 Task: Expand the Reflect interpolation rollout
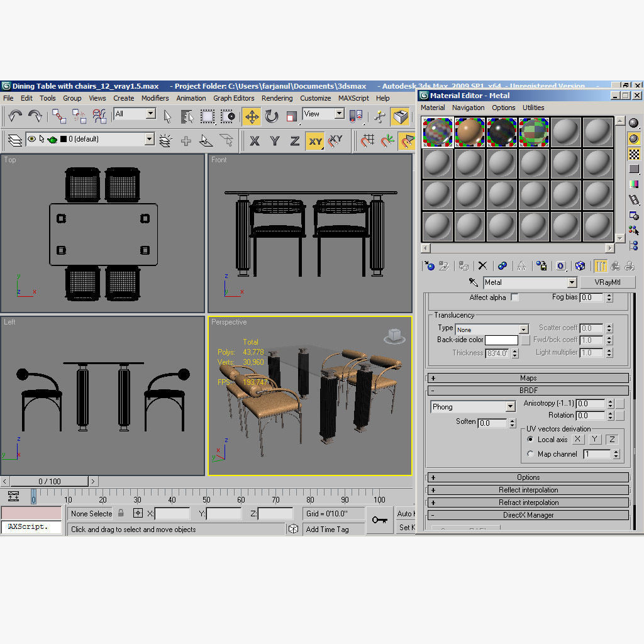coord(528,489)
